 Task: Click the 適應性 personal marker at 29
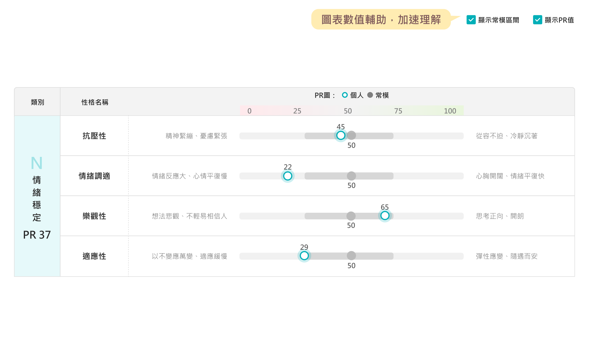304,256
